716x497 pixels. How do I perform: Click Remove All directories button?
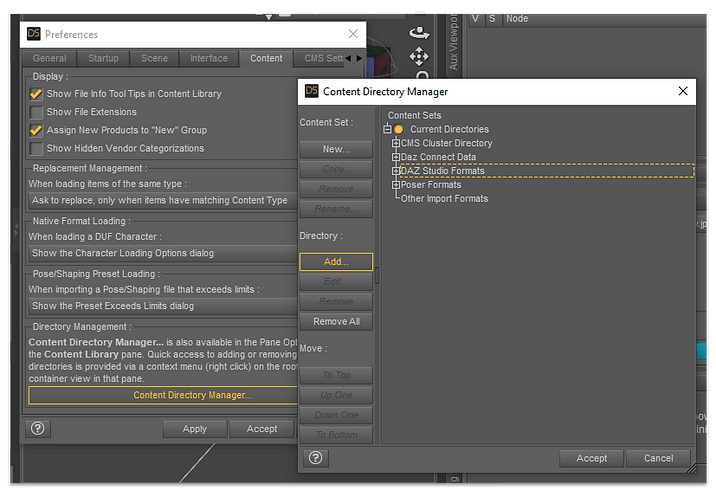[336, 322]
